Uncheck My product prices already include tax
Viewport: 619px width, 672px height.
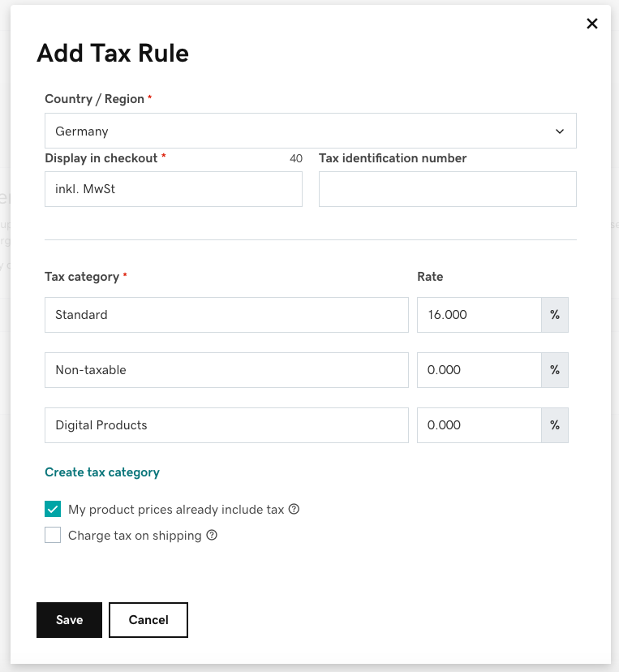pos(53,509)
